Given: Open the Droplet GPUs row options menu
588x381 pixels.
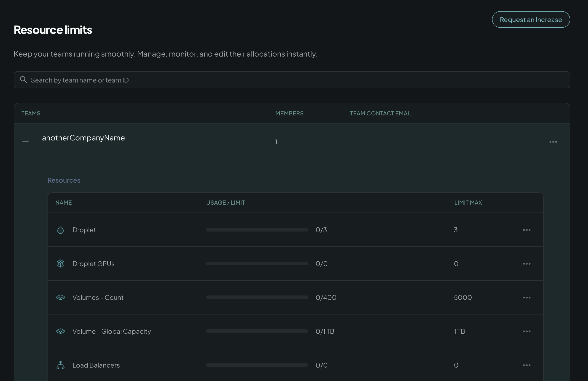Looking at the screenshot, I should pos(527,264).
